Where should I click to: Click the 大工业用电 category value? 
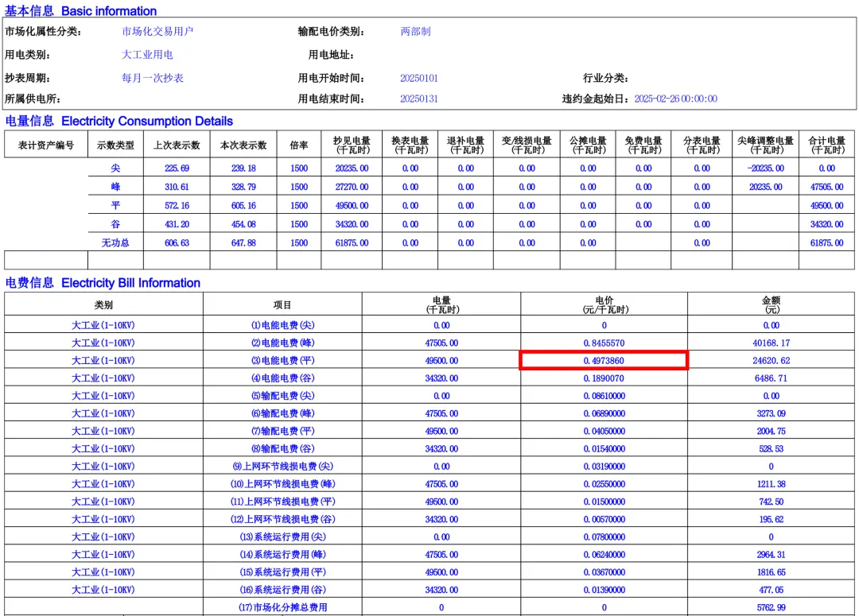click(147, 55)
